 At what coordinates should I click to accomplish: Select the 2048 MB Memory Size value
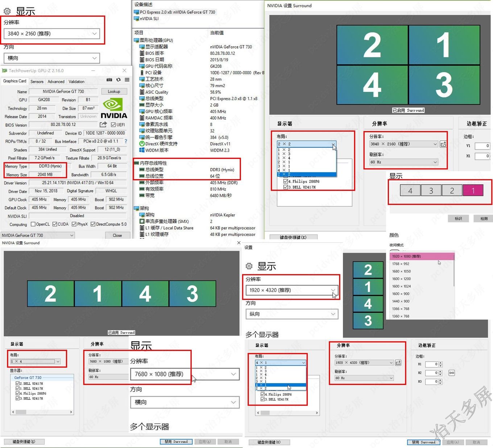45,174
